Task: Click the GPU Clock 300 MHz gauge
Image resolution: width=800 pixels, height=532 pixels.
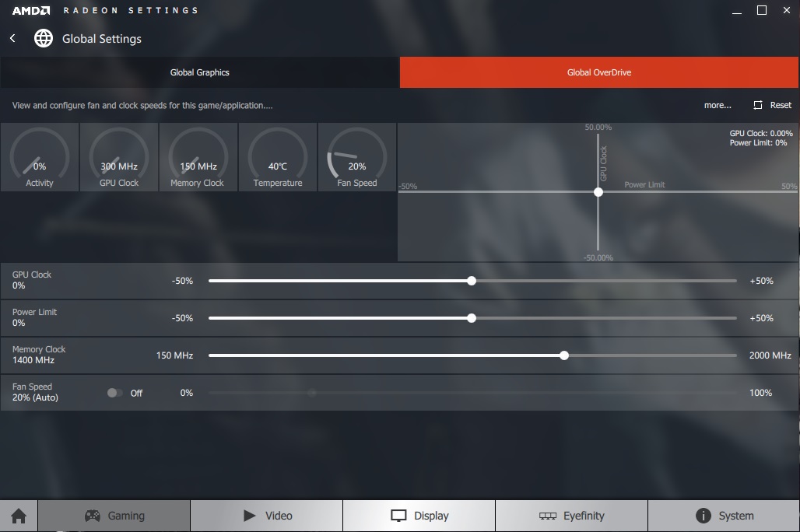Action: point(119,157)
